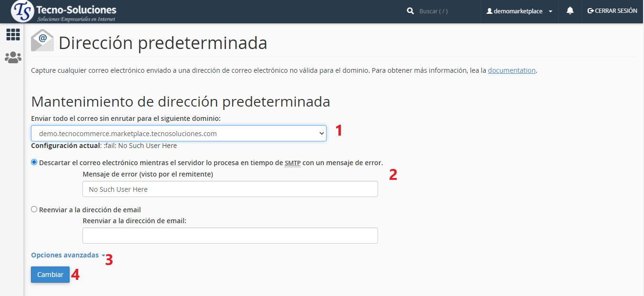Select the 'Descartar el correo electrónico' option
Image resolution: width=644 pixels, height=296 pixels.
click(34, 162)
